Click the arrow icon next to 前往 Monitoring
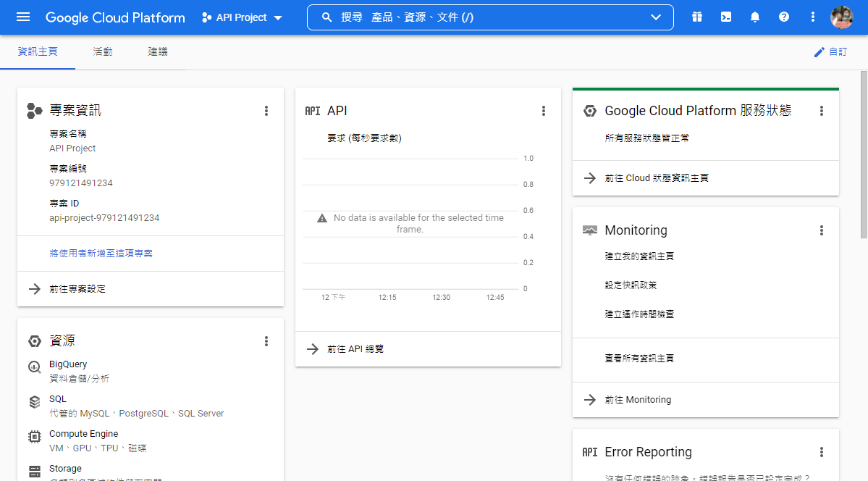The image size is (868, 481). click(590, 400)
